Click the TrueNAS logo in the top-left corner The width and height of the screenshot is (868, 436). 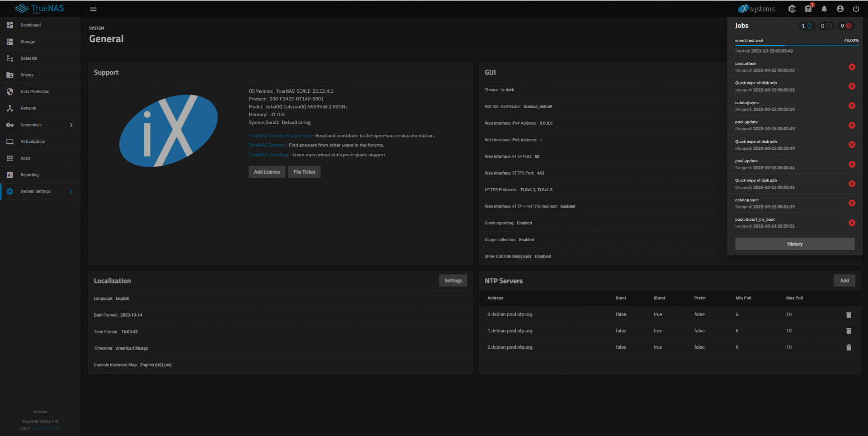(x=40, y=9)
